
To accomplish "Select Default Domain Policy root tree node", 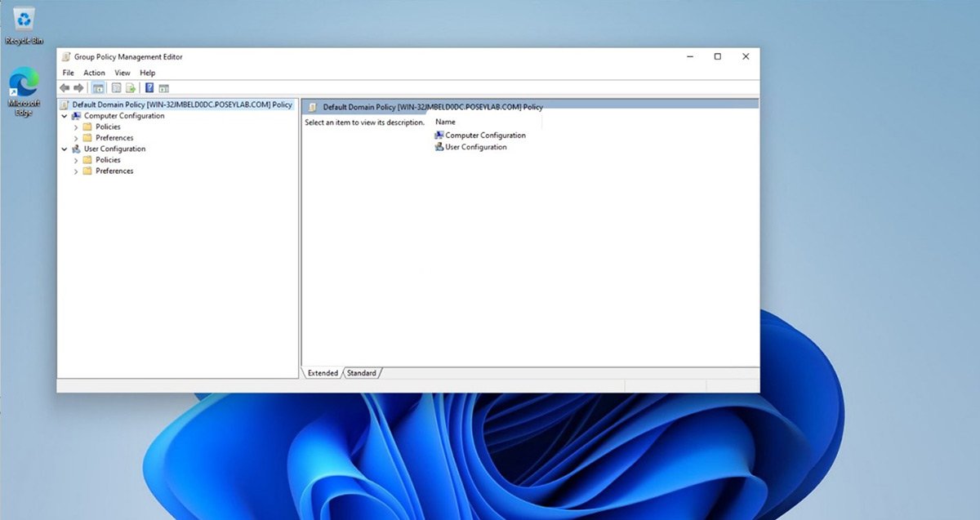I will [181, 104].
